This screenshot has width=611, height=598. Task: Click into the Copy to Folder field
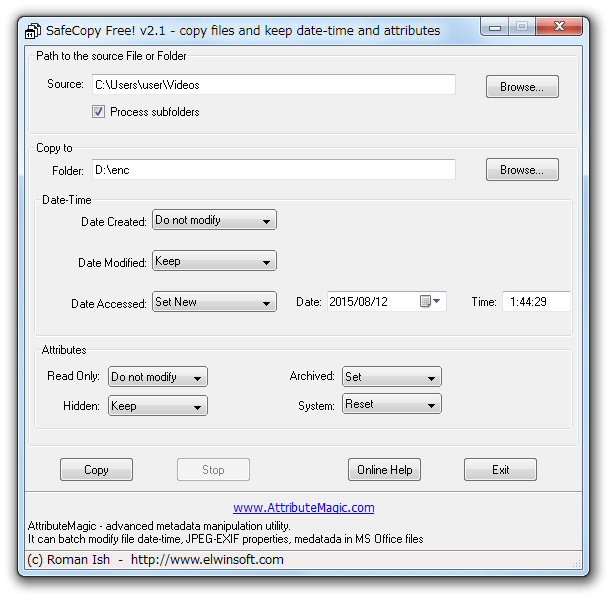coord(274,169)
